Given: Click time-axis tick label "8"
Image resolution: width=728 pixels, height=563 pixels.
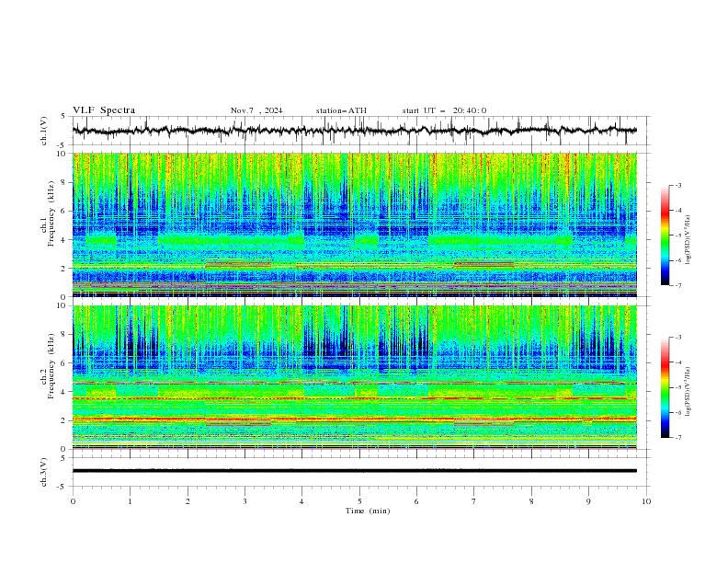Looking at the screenshot, I should tap(531, 501).
